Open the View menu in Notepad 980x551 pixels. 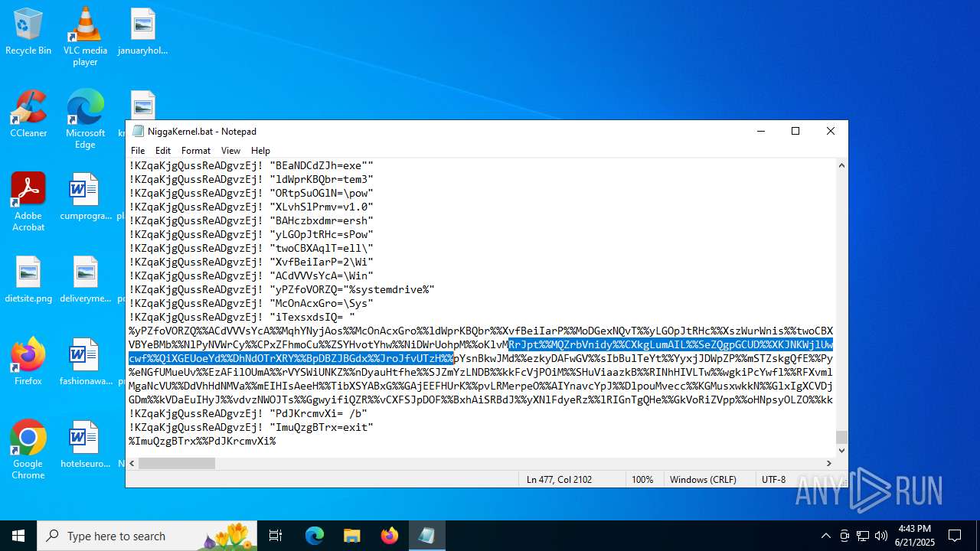coord(230,151)
